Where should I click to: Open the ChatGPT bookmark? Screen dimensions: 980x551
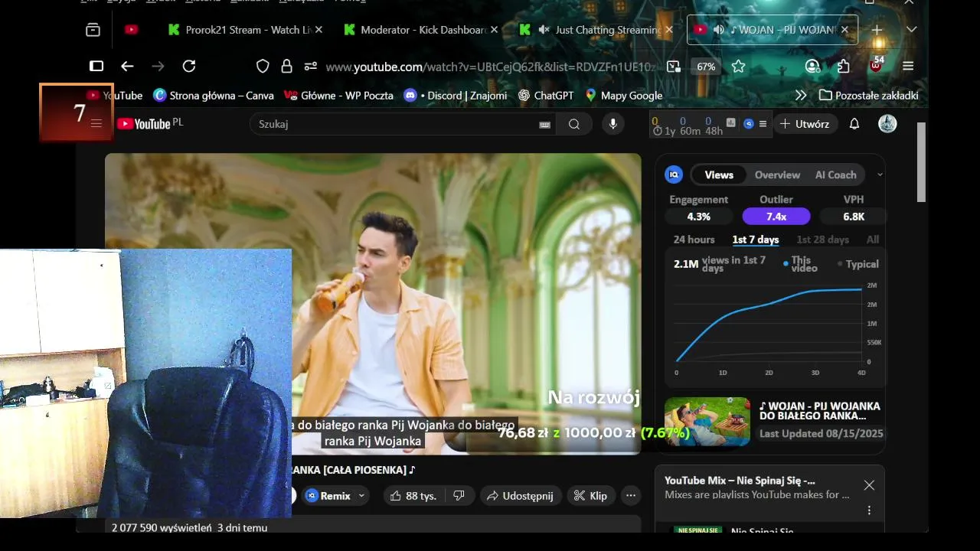click(546, 96)
